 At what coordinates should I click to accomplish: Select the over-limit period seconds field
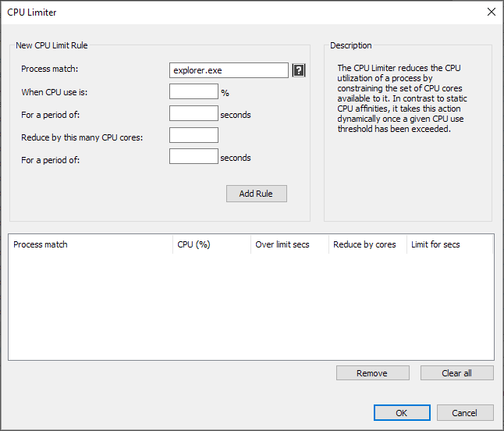click(193, 113)
